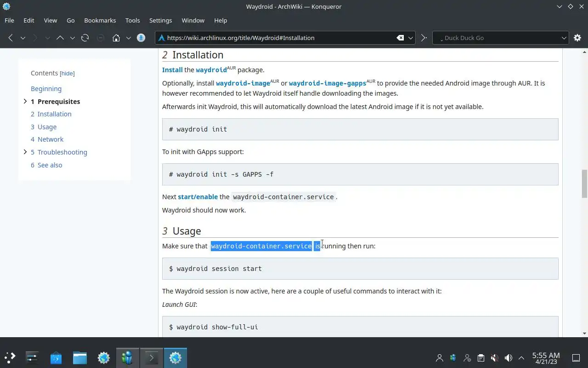Expand the Prerequisites section chevron
The image size is (588, 368).
(x=25, y=101)
